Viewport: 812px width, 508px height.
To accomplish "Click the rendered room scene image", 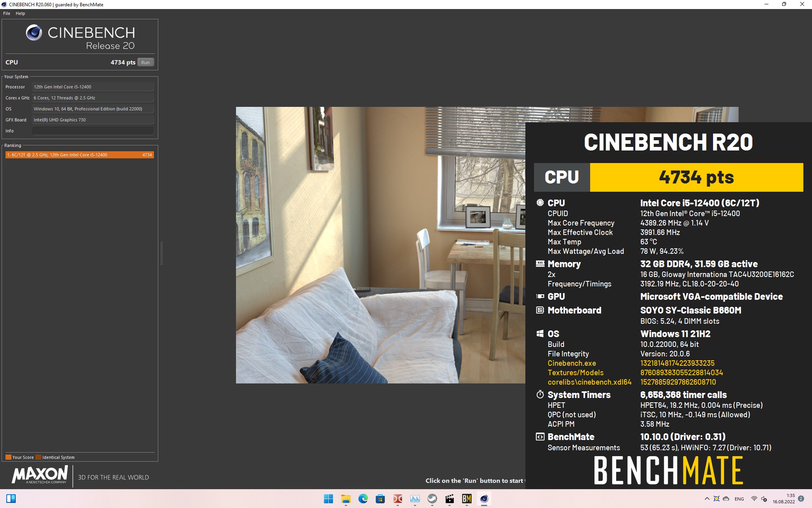I will click(380, 245).
